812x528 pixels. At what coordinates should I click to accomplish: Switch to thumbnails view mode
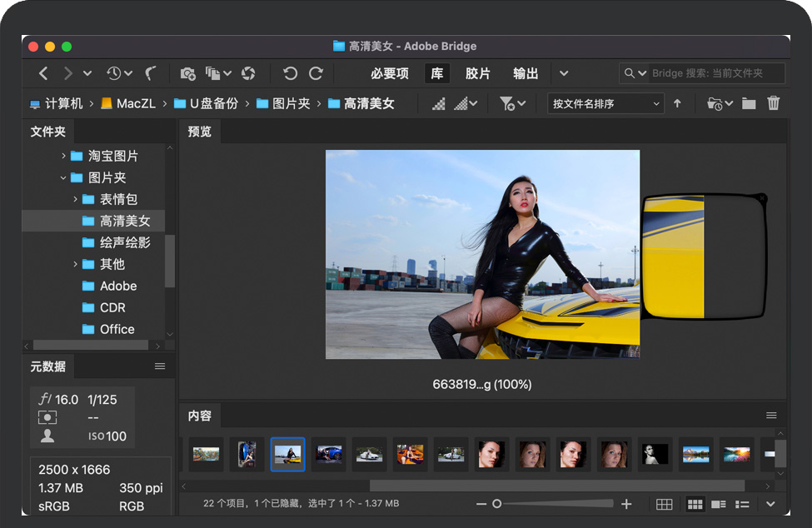[694, 505]
